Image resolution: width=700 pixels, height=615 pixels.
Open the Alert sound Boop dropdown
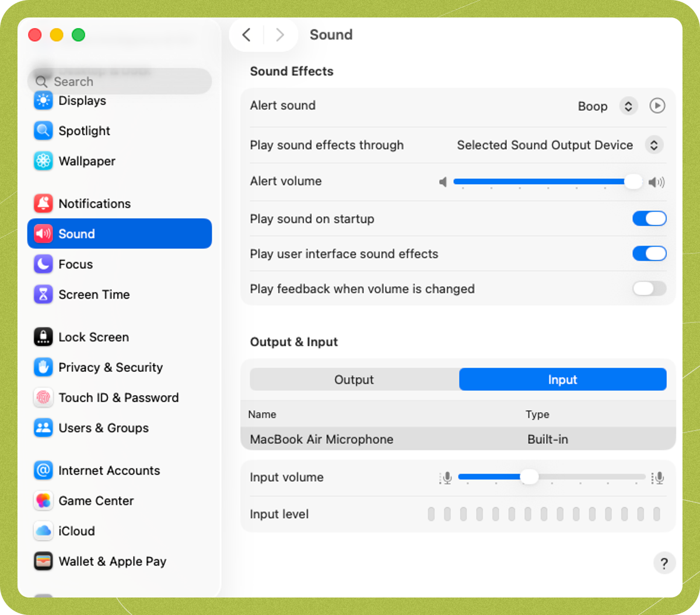628,106
